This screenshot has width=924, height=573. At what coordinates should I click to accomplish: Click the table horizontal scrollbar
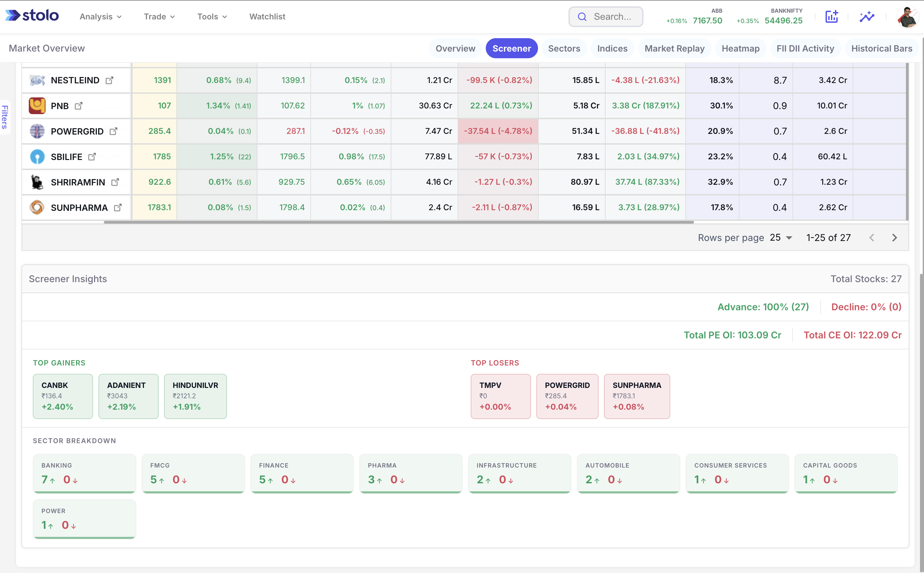399,222
